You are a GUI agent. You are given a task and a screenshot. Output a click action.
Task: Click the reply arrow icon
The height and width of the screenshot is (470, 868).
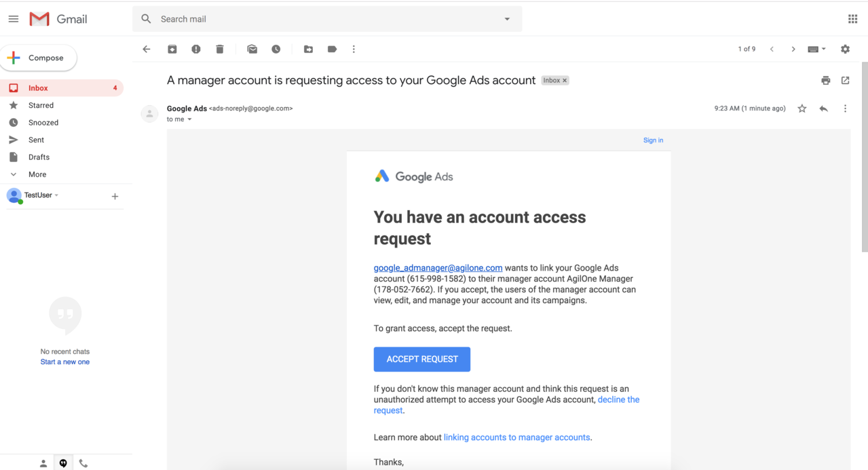tap(823, 109)
